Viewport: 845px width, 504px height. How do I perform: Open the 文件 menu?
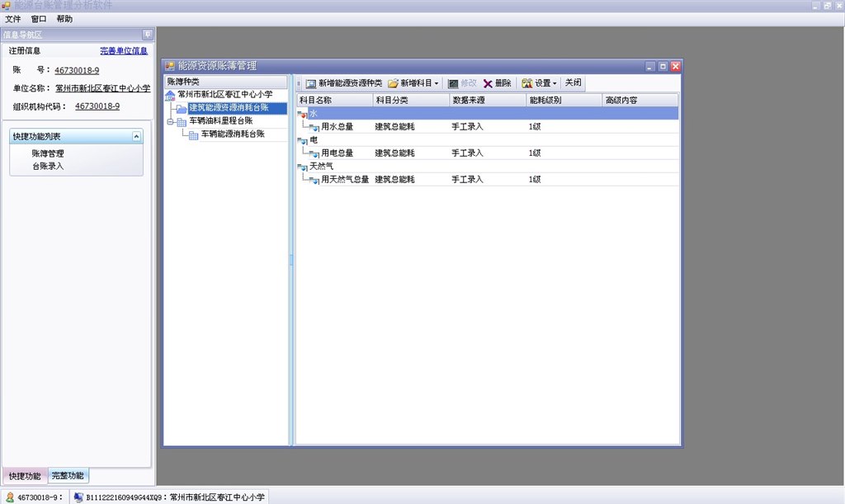tap(13, 19)
